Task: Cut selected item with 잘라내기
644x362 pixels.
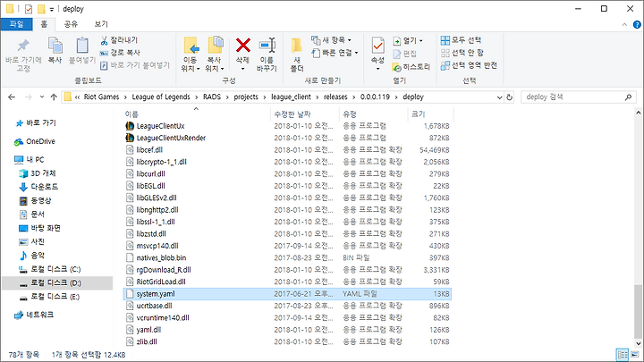Action: click(x=119, y=40)
